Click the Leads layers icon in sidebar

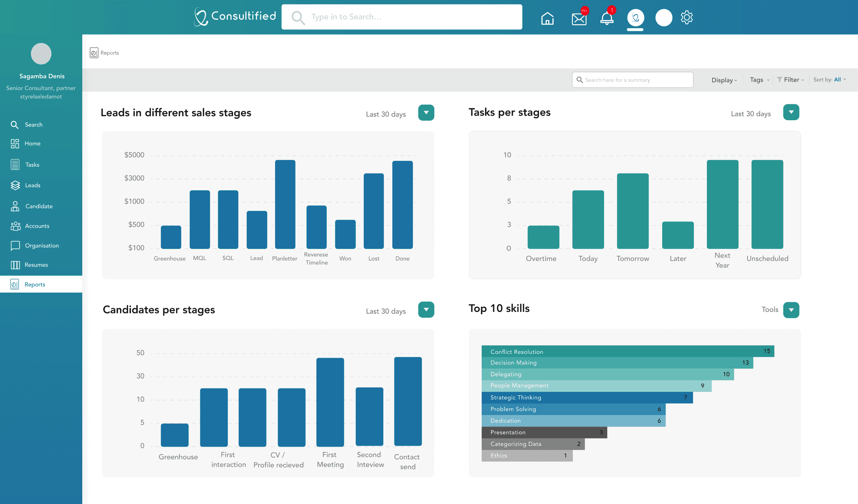(15, 185)
